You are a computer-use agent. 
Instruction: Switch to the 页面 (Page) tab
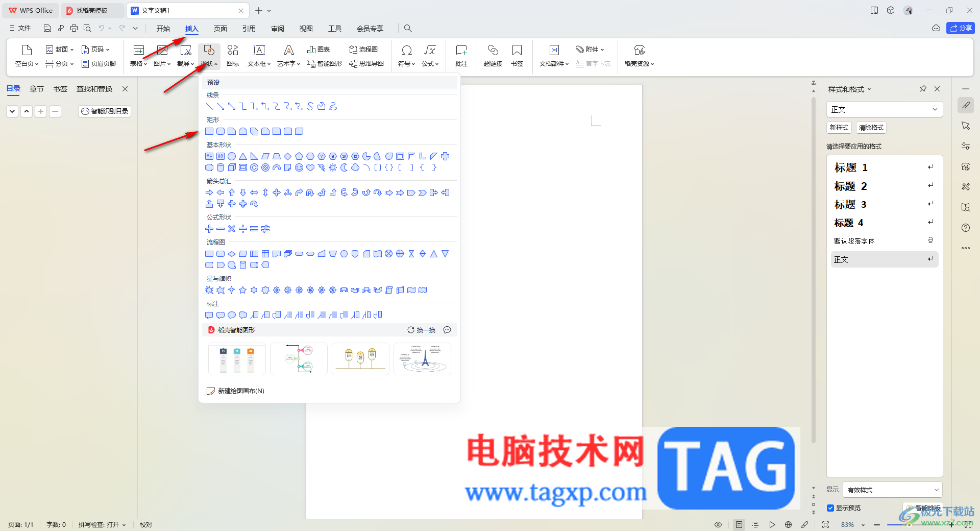(x=220, y=29)
